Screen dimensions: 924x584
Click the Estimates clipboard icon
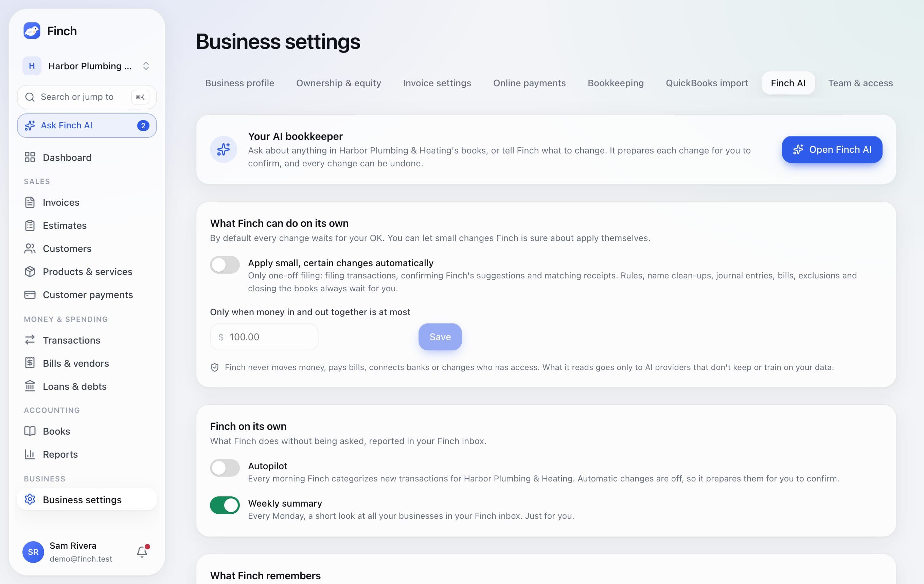[30, 225]
